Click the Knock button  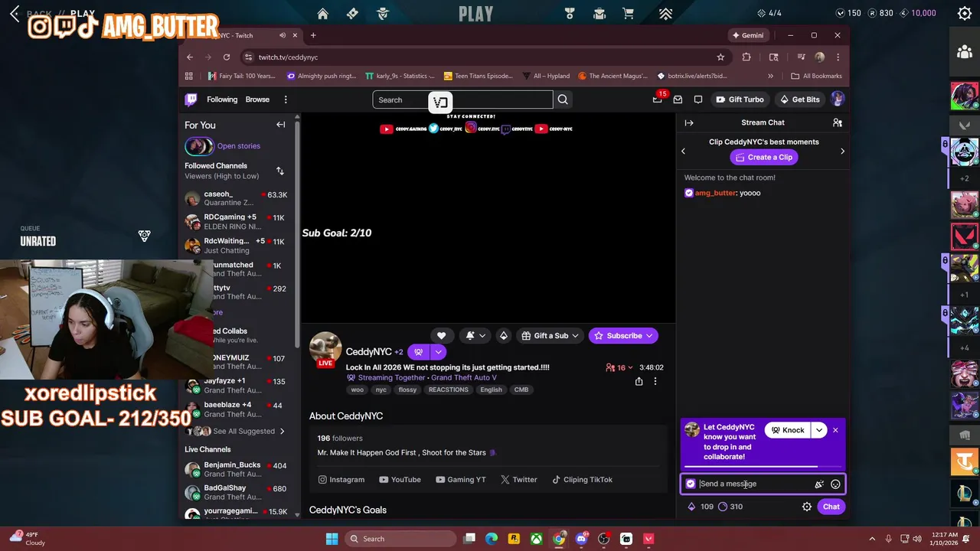point(788,430)
